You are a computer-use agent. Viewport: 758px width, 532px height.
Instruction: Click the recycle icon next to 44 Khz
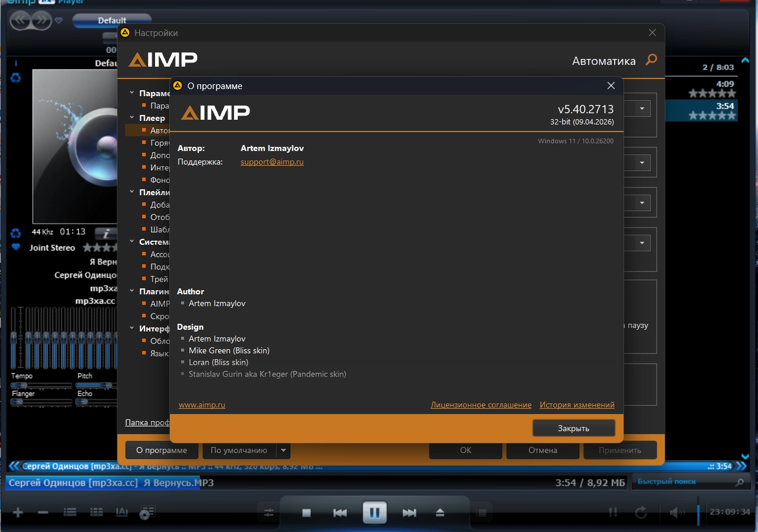click(16, 233)
